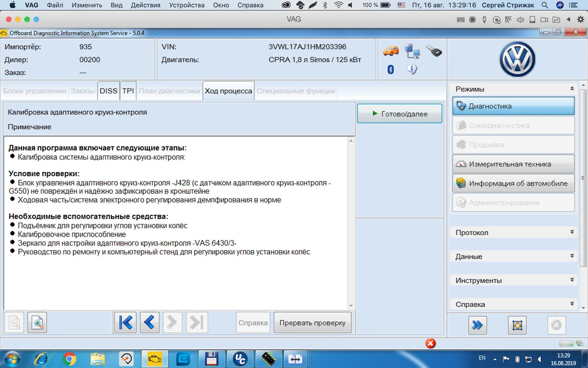Expand the Протокол section
This screenshot has height=368, width=588.
coord(572,232)
